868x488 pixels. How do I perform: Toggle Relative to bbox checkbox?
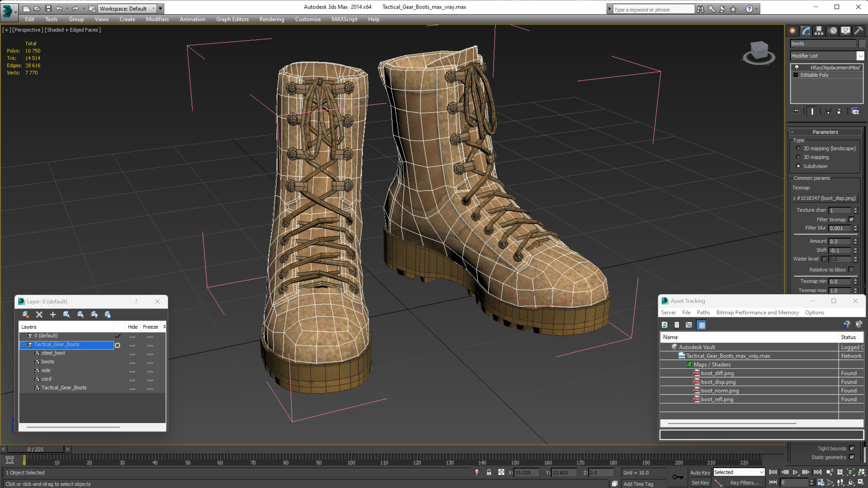point(852,270)
